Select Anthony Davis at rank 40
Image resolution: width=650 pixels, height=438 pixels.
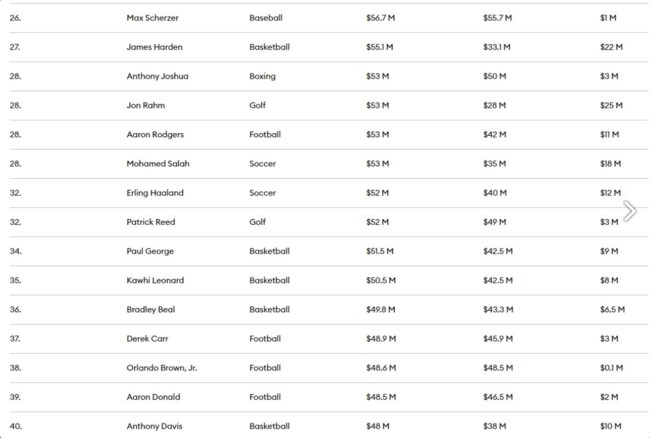pos(153,427)
